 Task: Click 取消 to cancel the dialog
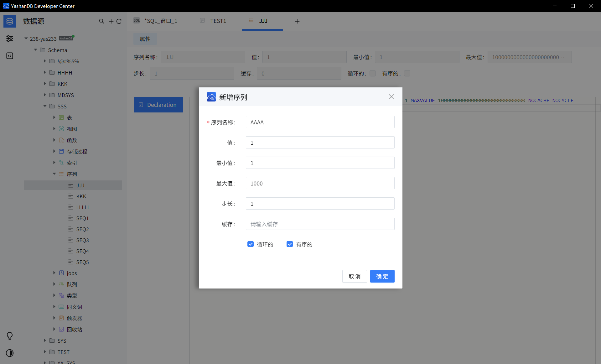click(355, 276)
